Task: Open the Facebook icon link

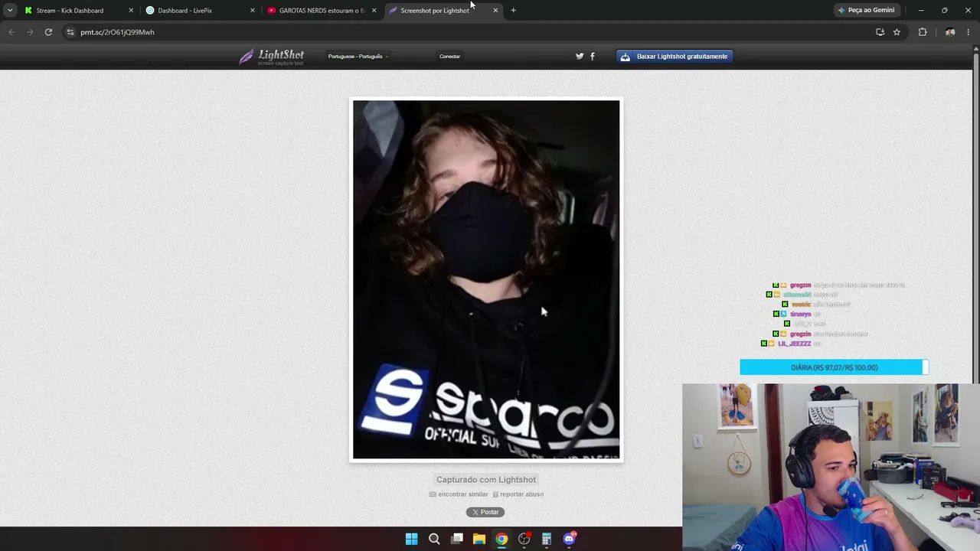Action: pos(592,56)
